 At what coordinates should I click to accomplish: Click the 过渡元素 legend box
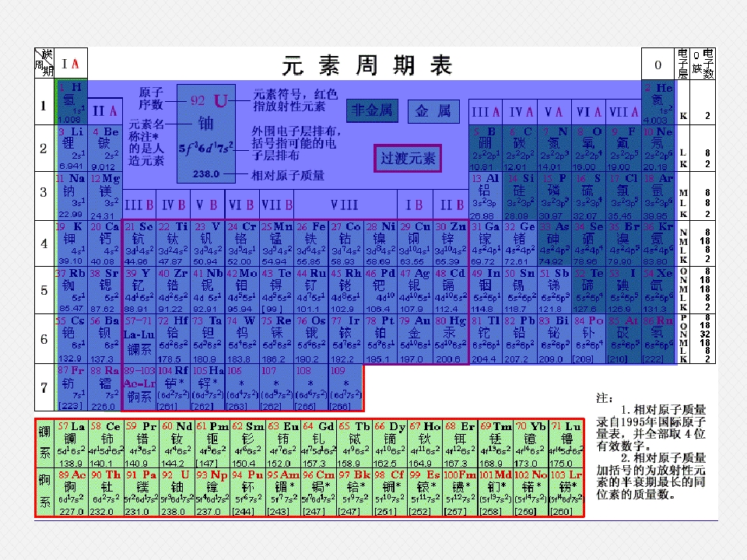pyautogui.click(x=407, y=158)
